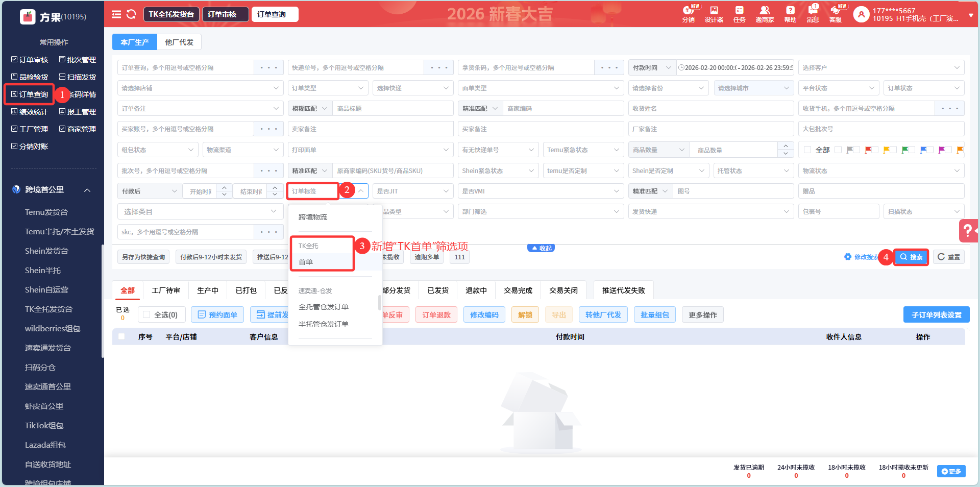Open 报工管理 shortcut in sidebar
The width and height of the screenshot is (980, 487).
coord(78,112)
